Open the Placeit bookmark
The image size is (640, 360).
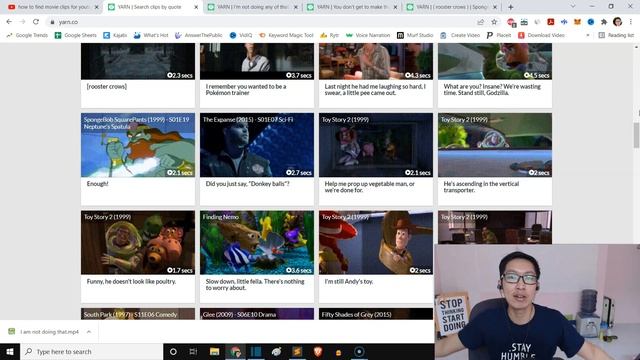point(499,36)
